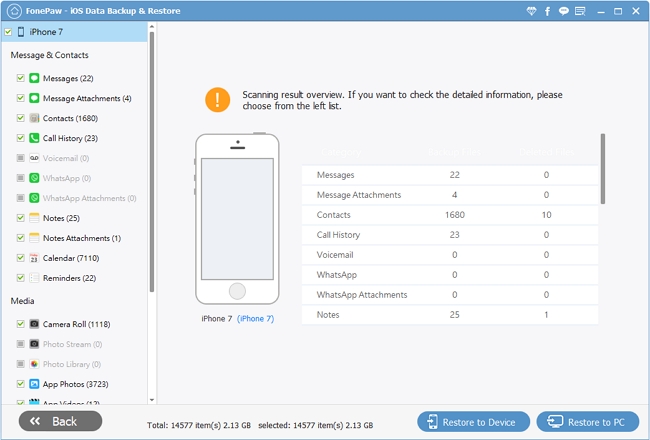Click the Voicemail row in table

(x=450, y=255)
